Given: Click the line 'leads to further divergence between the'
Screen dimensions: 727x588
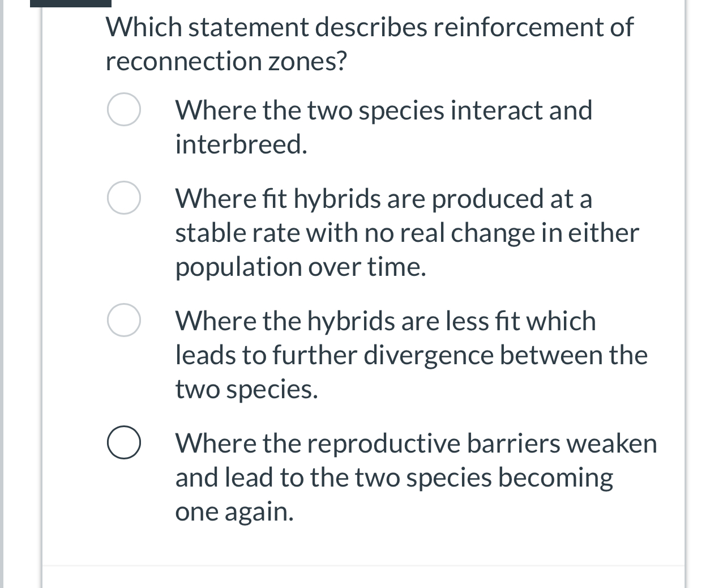Looking at the screenshot, I should click(x=412, y=355).
